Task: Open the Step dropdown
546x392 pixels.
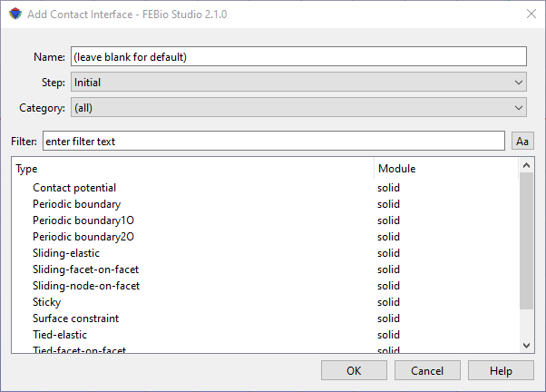Action: (x=298, y=83)
